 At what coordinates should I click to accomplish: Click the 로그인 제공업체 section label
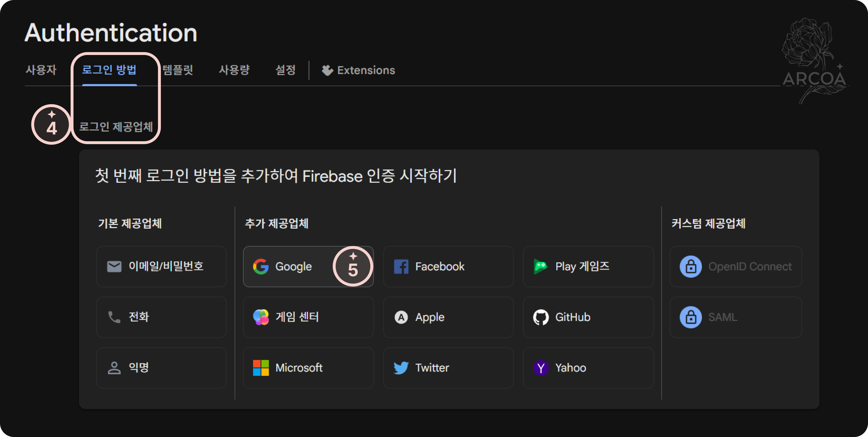[116, 127]
